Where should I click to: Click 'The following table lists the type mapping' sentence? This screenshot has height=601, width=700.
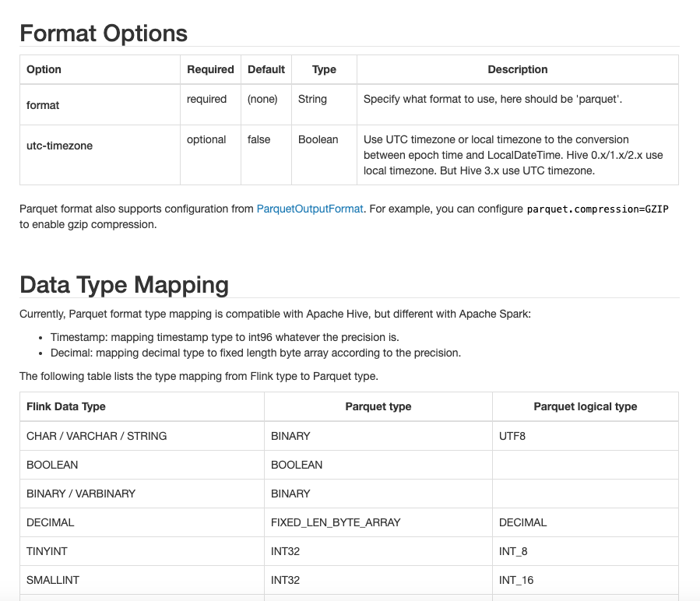pos(199,377)
